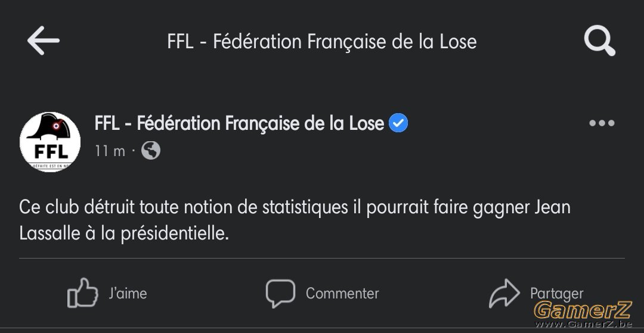Open the three-dots post options menu
The height and width of the screenshot is (333, 644).
tap(602, 123)
